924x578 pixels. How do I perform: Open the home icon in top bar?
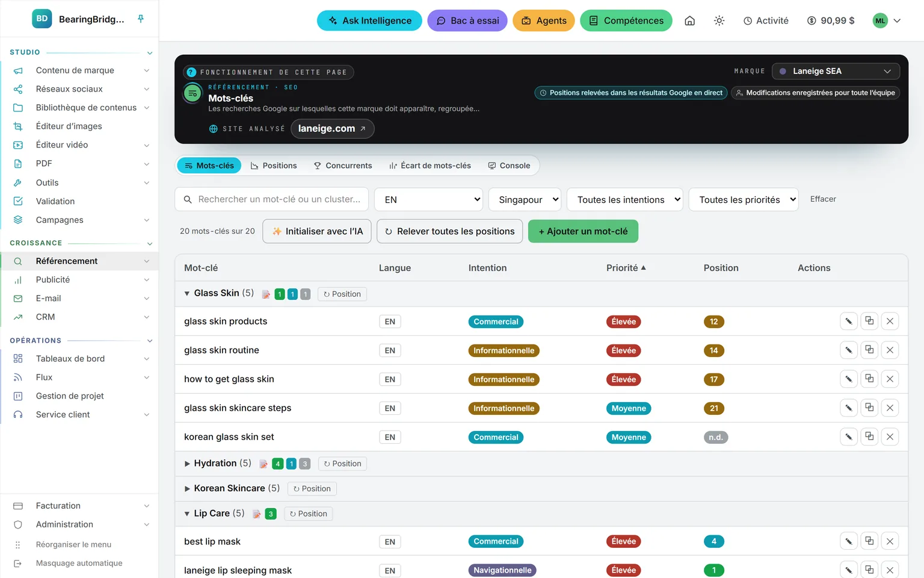(690, 20)
